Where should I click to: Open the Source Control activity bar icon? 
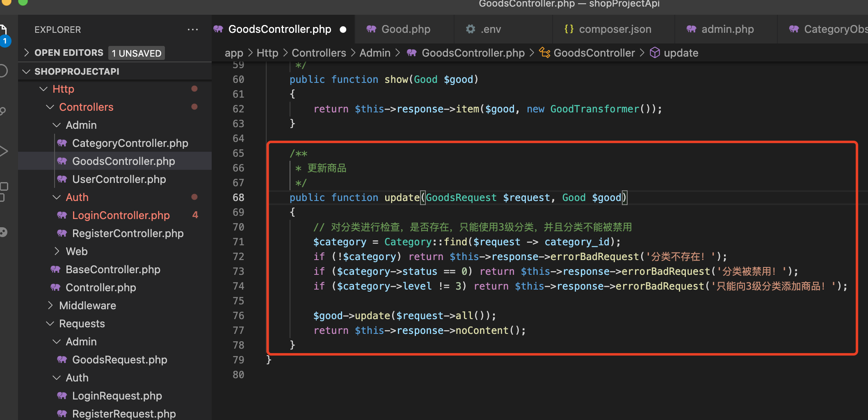pos(2,111)
